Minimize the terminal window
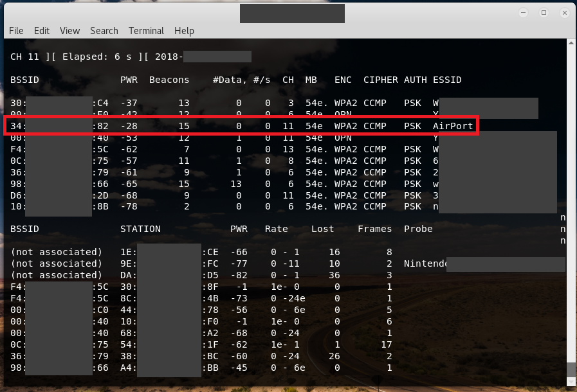The height and width of the screenshot is (392, 577). (523, 13)
